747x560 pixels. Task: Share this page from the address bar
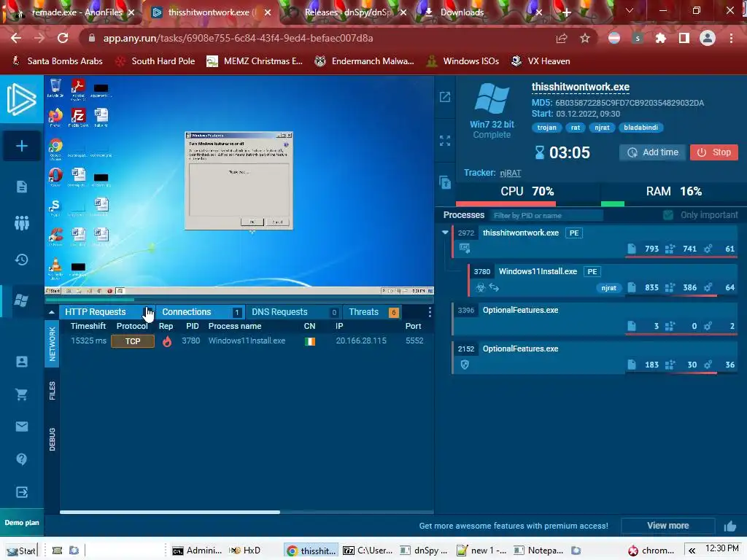562,39
